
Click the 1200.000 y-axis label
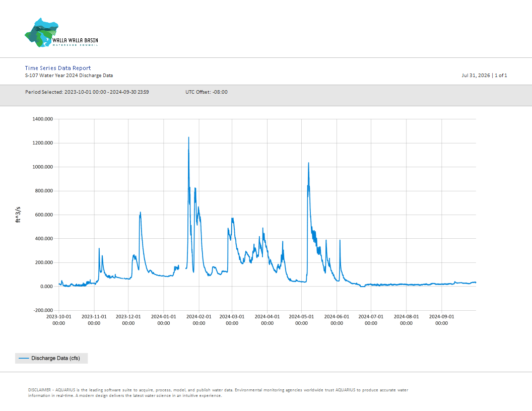[43, 143]
